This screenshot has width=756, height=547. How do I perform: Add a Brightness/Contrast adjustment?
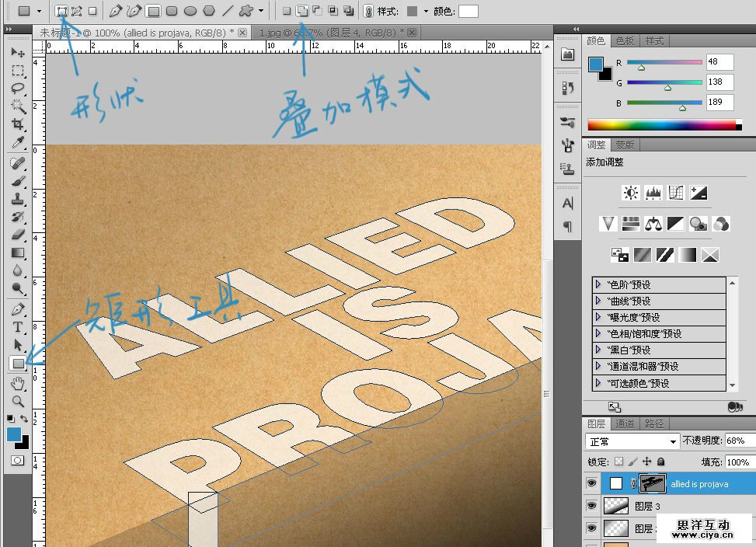[x=631, y=192]
